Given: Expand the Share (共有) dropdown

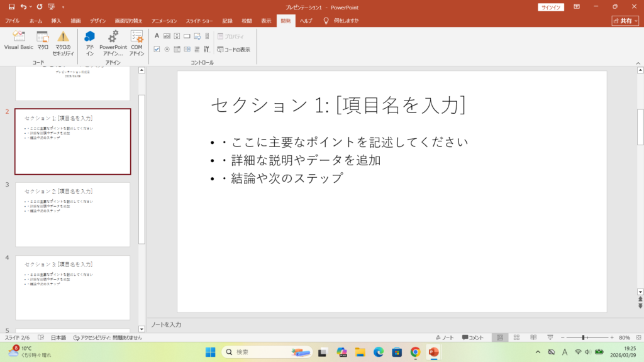Looking at the screenshot, I should [x=626, y=21].
